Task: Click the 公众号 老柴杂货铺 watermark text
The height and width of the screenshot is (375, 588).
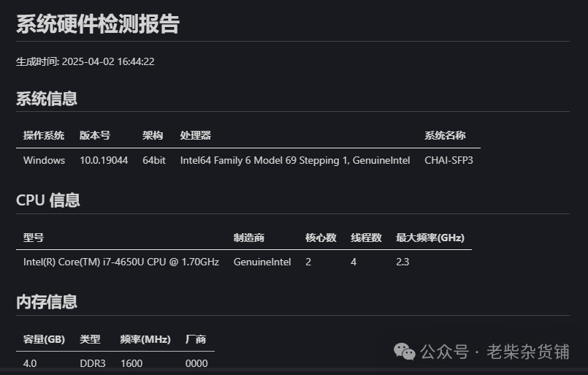Action: pyautogui.click(x=495, y=352)
